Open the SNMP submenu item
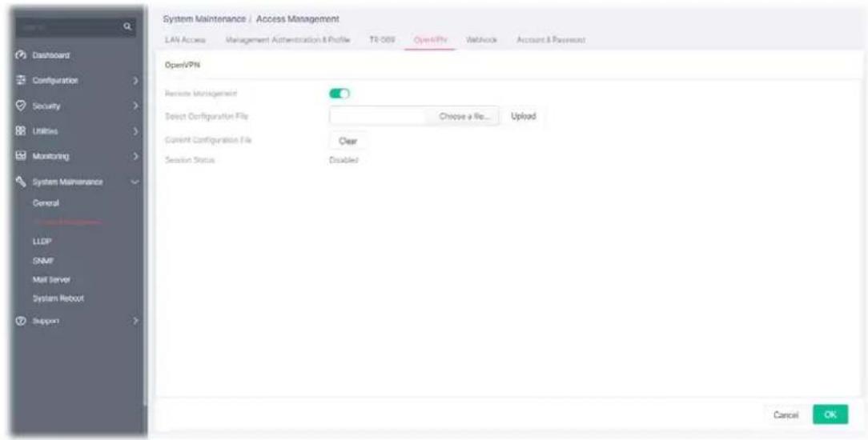The height and width of the screenshot is (440, 868). click(x=42, y=260)
